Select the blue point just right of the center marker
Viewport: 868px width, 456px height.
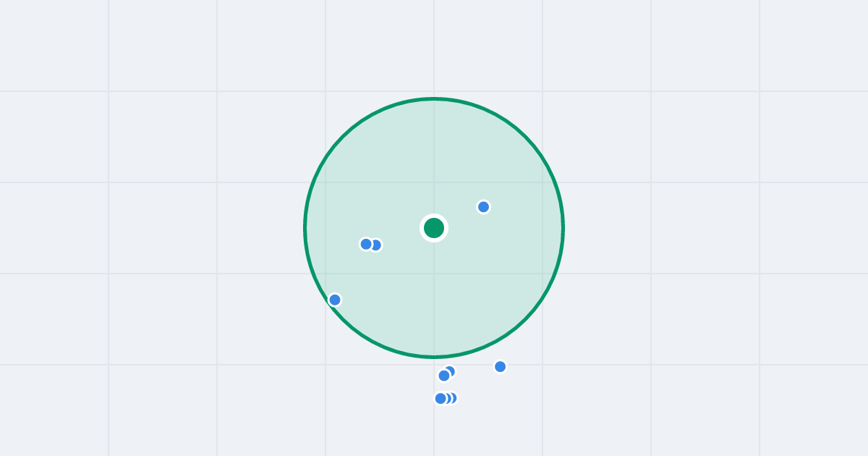484,207
